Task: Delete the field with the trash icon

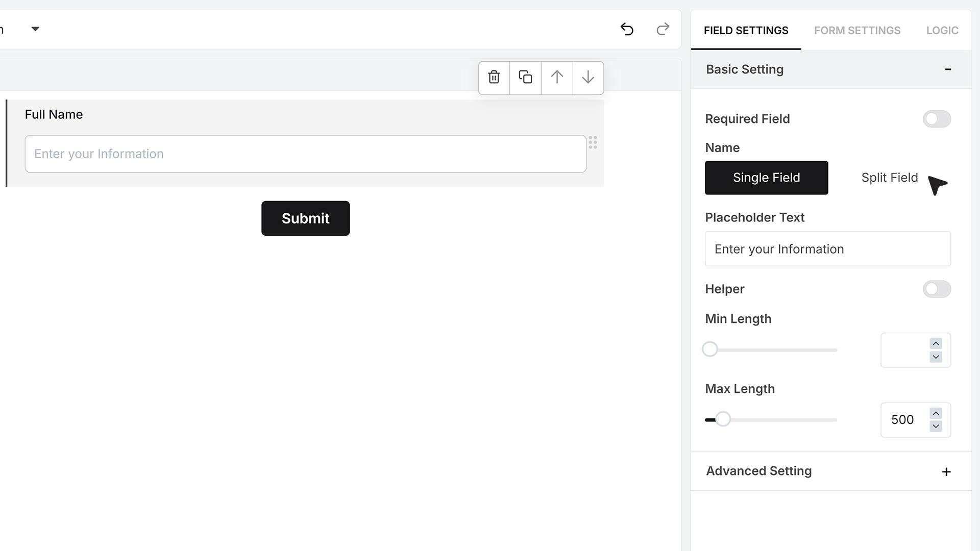Action: (494, 78)
